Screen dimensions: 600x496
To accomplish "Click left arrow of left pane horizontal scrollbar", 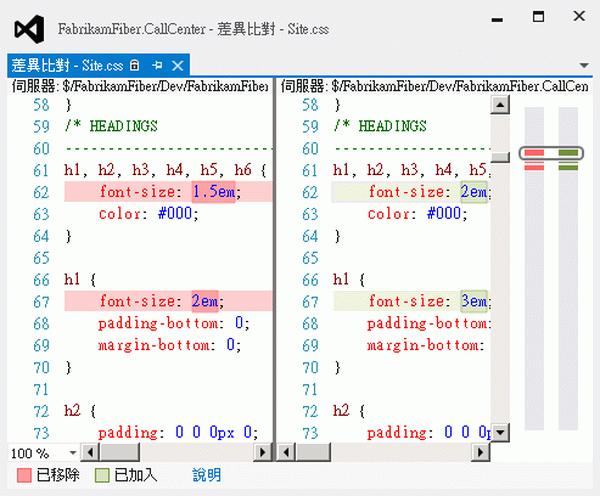I will coord(90,452).
